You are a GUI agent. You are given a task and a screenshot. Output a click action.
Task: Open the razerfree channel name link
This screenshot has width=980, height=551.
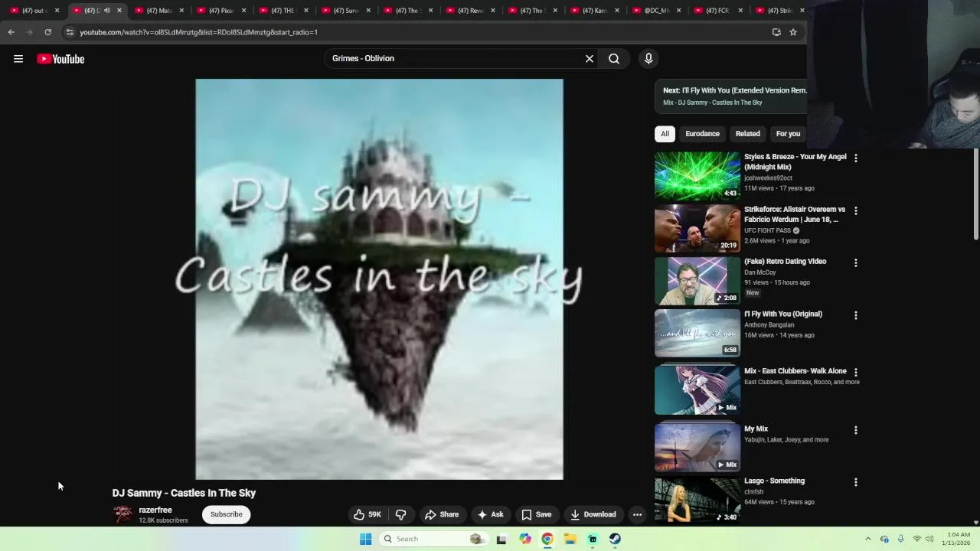coord(155,510)
